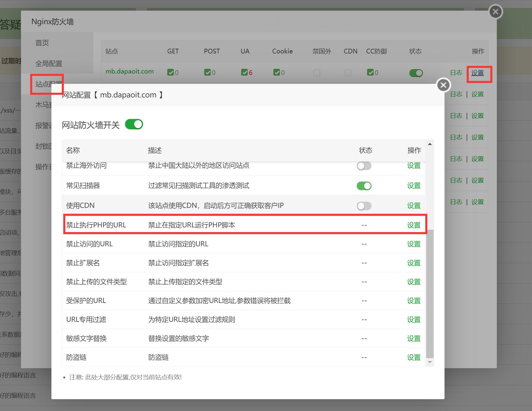Open 设置 for 禁止执行PHP的URL

(x=413, y=225)
